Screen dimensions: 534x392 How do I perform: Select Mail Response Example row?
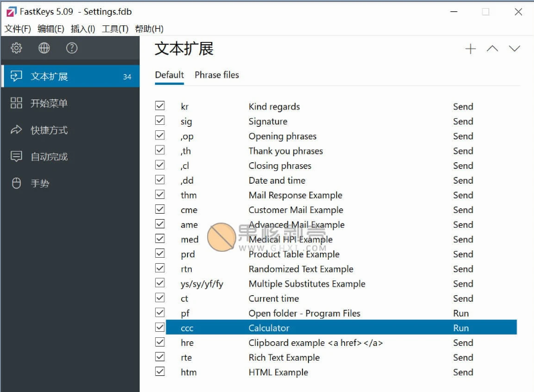[342, 195]
